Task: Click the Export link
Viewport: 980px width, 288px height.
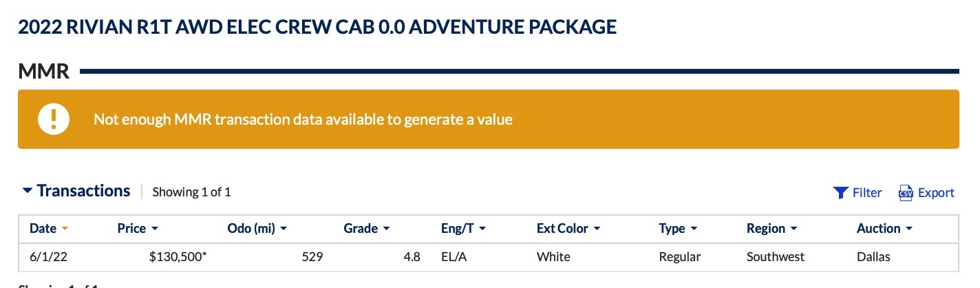Action: point(936,193)
